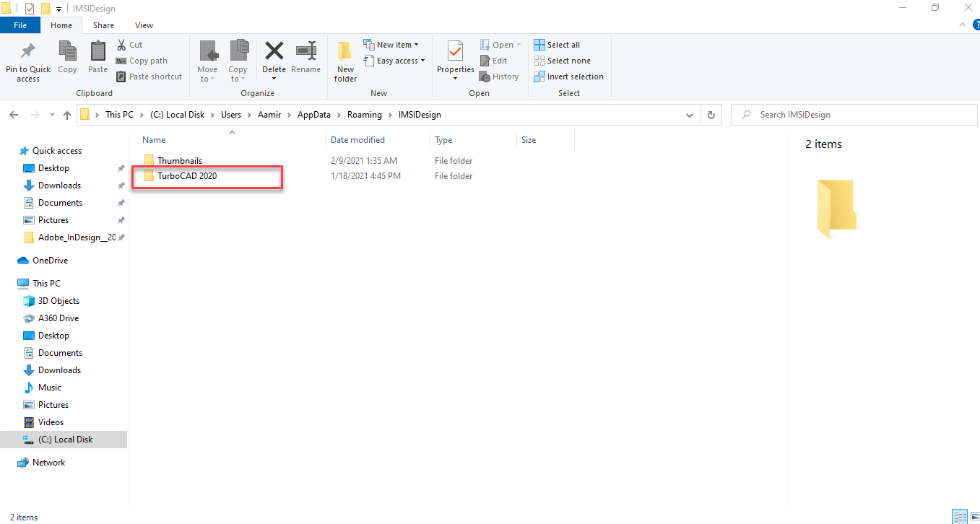Click This PC in address bar

click(x=119, y=115)
